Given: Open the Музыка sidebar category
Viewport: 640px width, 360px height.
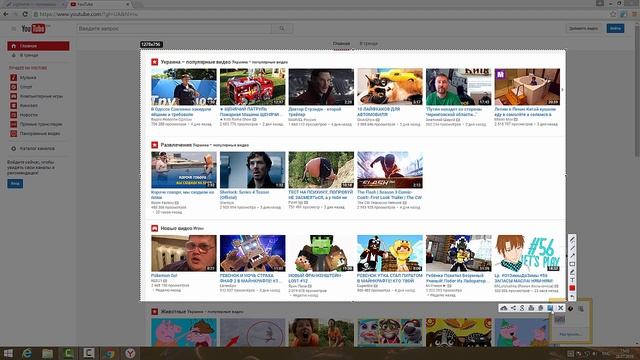Looking at the screenshot, I should tap(28, 78).
